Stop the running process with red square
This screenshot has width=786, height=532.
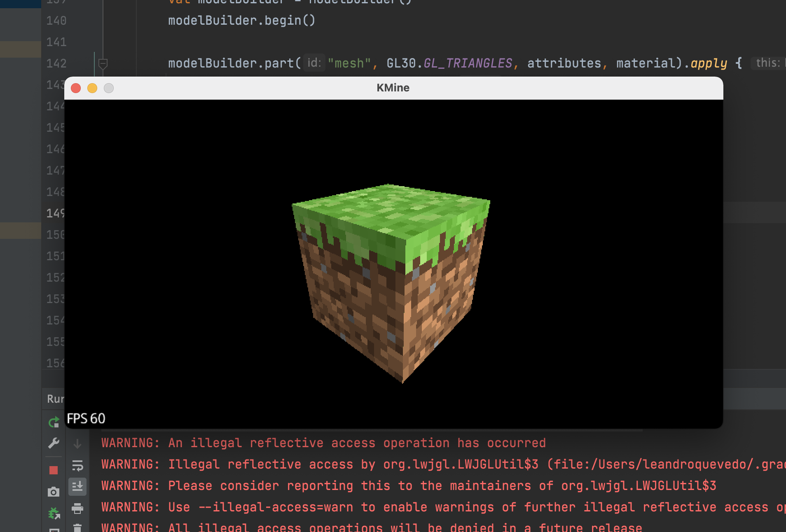tap(54, 470)
